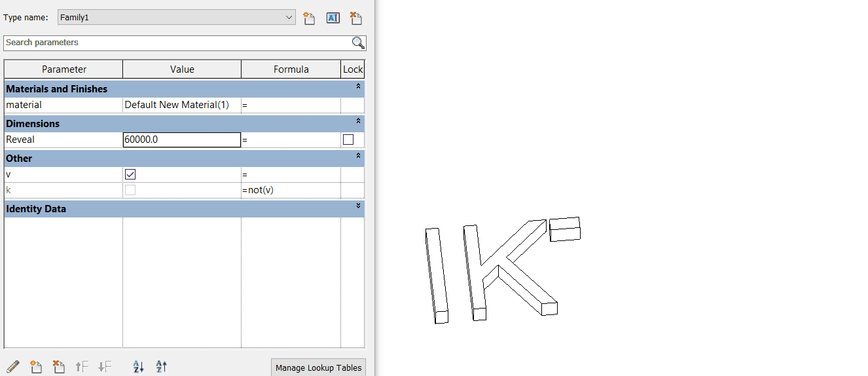868x376 pixels.
Task: Select the small box extrusion beside the K
Action: click(x=565, y=229)
